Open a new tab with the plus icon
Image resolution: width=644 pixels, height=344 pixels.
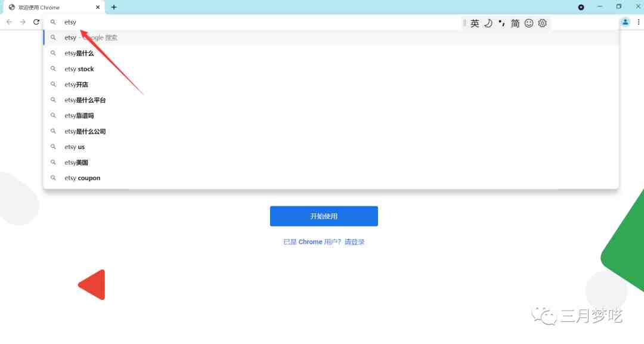pyautogui.click(x=114, y=7)
